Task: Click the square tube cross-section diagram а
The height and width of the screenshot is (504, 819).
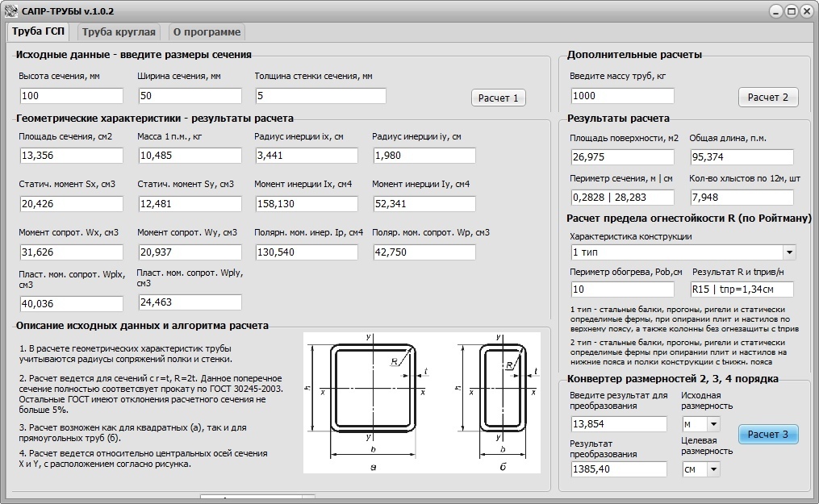Action: pyautogui.click(x=370, y=402)
